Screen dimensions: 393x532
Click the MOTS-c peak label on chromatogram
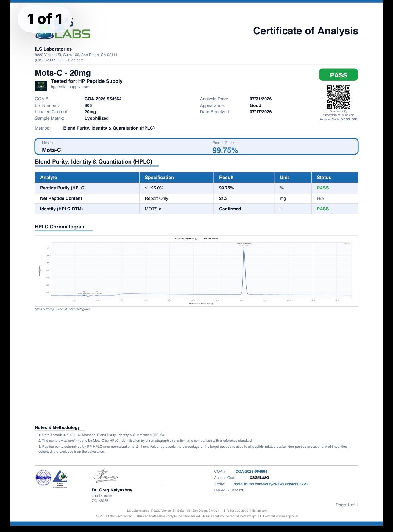click(244, 244)
